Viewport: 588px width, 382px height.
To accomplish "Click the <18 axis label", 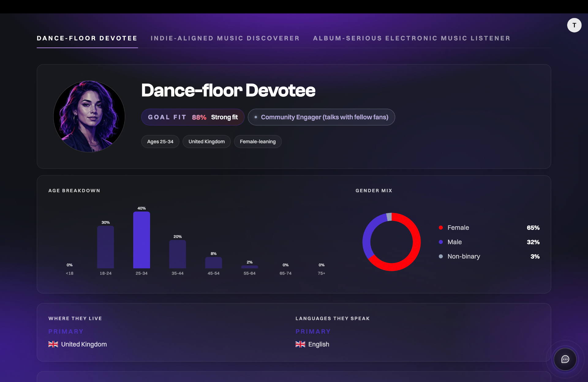I will 70,273.
